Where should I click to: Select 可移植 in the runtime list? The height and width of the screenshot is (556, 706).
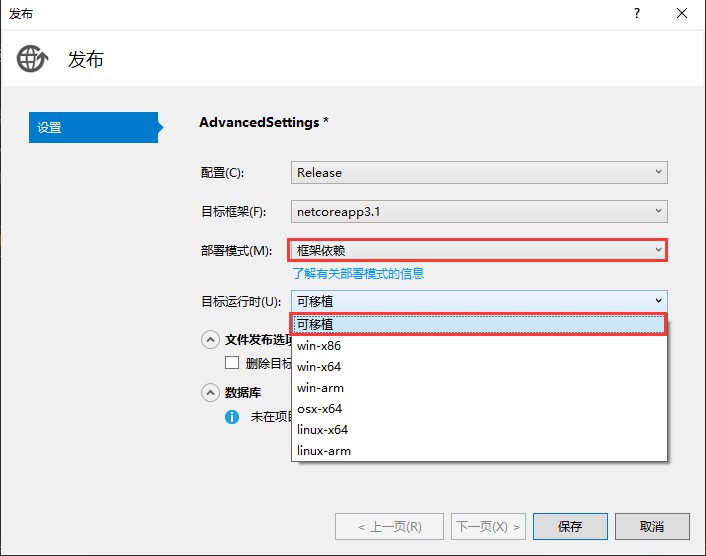pyautogui.click(x=479, y=325)
